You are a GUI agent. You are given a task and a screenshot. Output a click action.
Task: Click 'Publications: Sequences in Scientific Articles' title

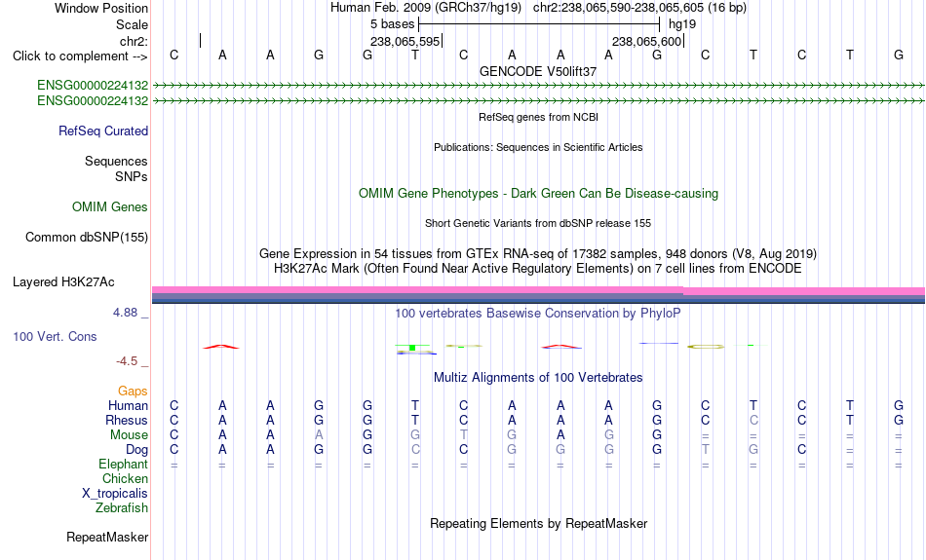click(538, 147)
